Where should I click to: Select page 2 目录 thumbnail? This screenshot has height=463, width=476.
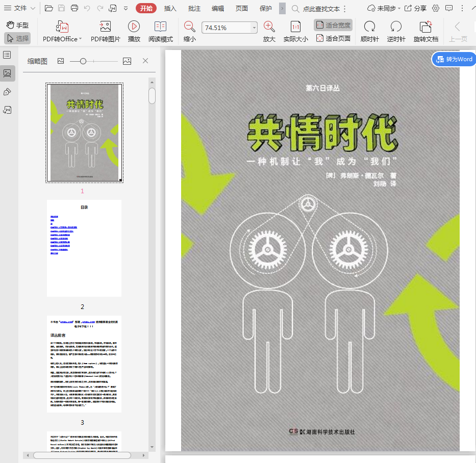[x=84, y=248]
